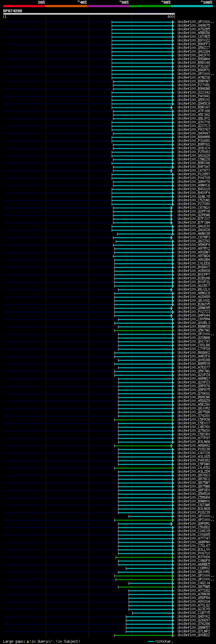
Task: Click the purple ~60% identity legend segment
Action: pos(108,6)
